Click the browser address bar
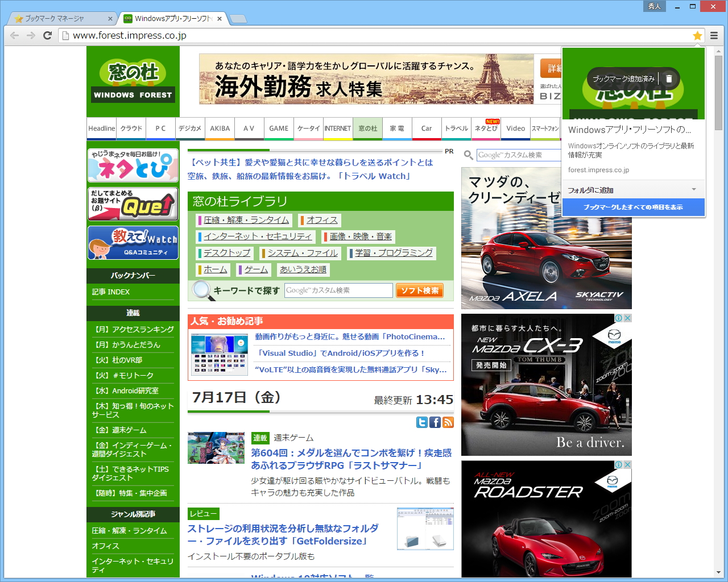This screenshot has height=582, width=728. [x=227, y=35]
